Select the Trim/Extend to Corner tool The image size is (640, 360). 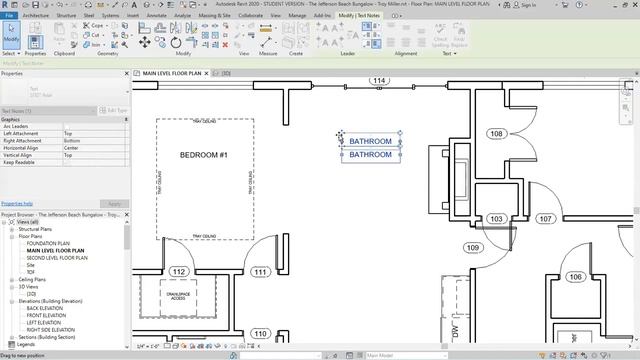tap(191, 42)
